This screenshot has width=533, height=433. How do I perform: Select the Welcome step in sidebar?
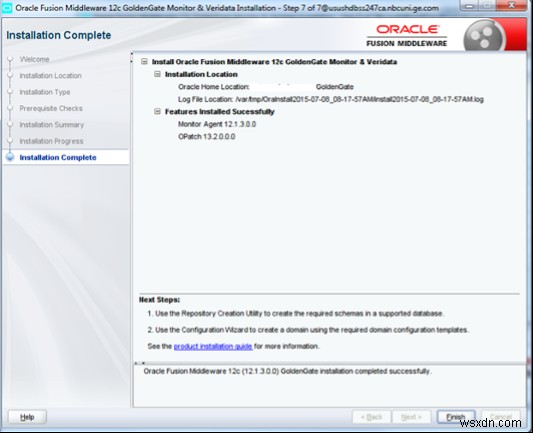(x=34, y=59)
